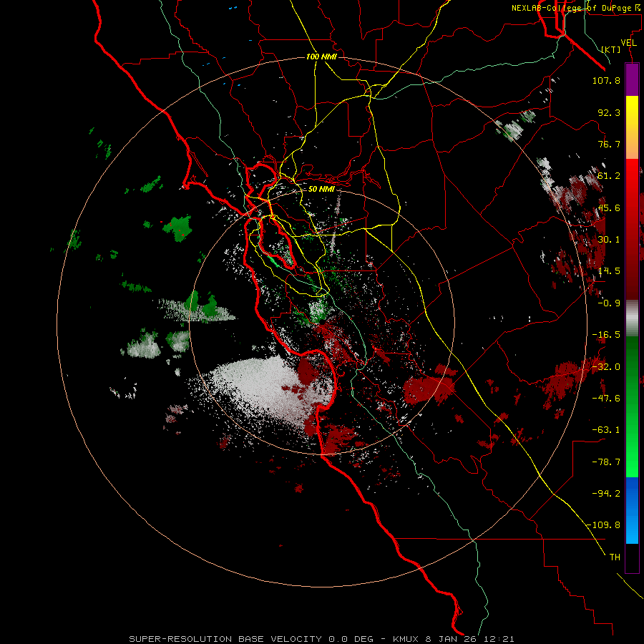Click the 61.2 scale value
Image resolution: width=644 pixels, height=644 pixels.
click(609, 176)
